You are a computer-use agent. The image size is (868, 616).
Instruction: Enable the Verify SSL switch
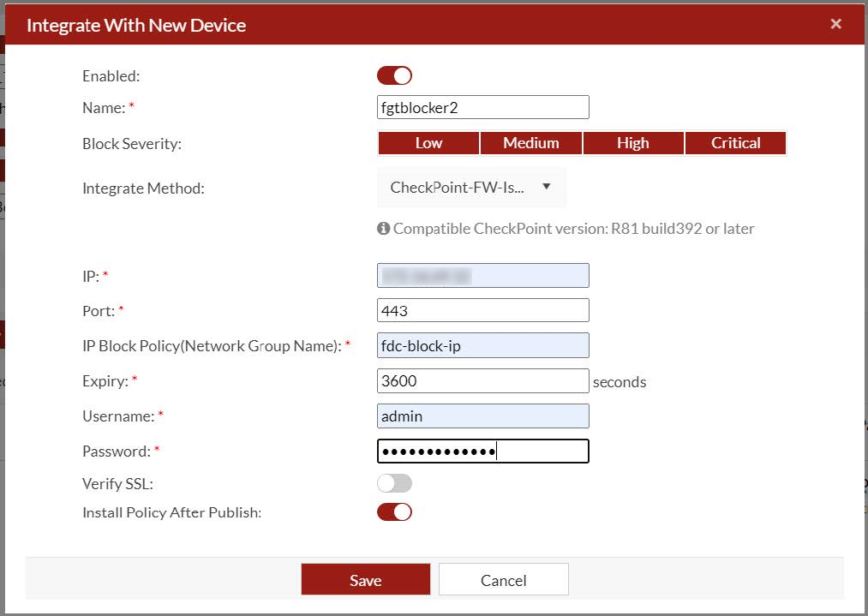(x=394, y=483)
